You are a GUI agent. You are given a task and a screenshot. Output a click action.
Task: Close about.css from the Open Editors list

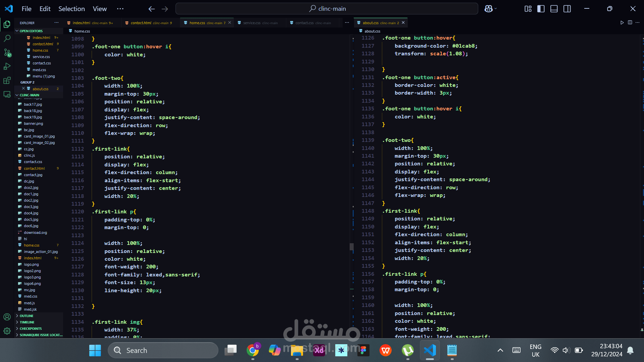click(x=23, y=89)
